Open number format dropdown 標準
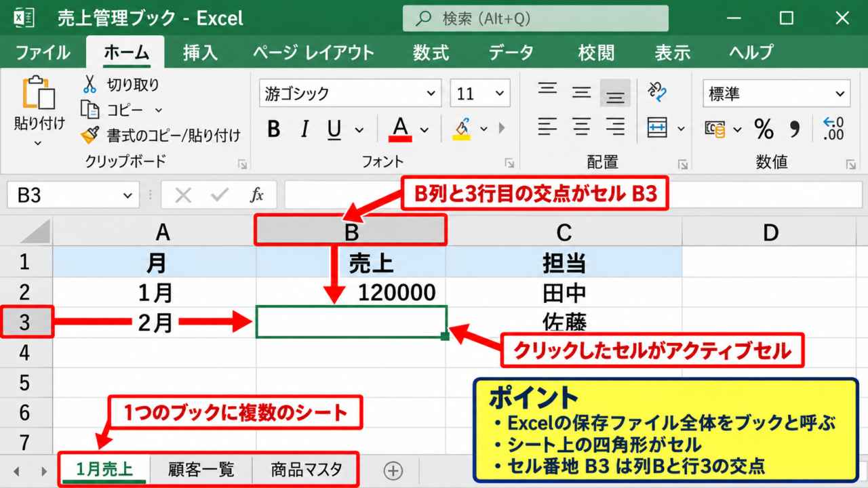The image size is (868, 488). (776, 94)
